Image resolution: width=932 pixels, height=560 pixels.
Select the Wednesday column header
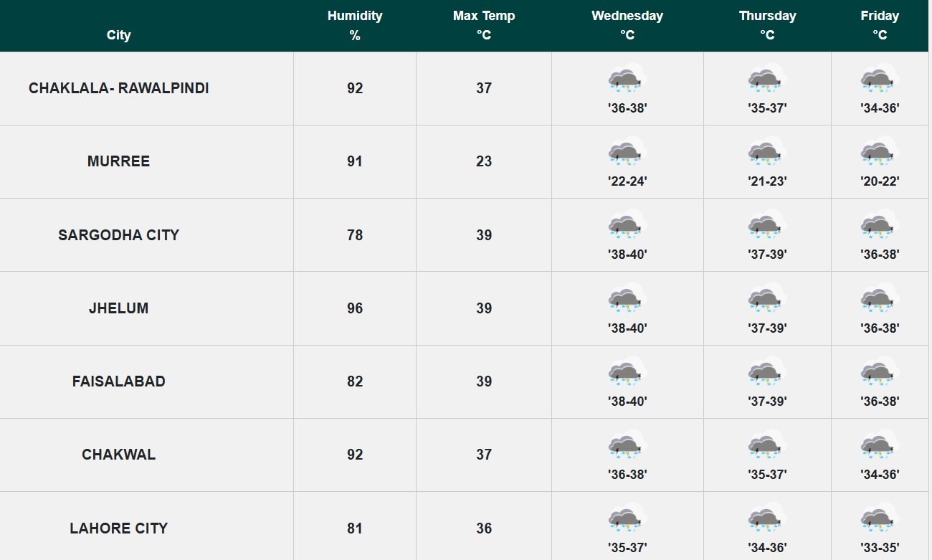coord(627,25)
